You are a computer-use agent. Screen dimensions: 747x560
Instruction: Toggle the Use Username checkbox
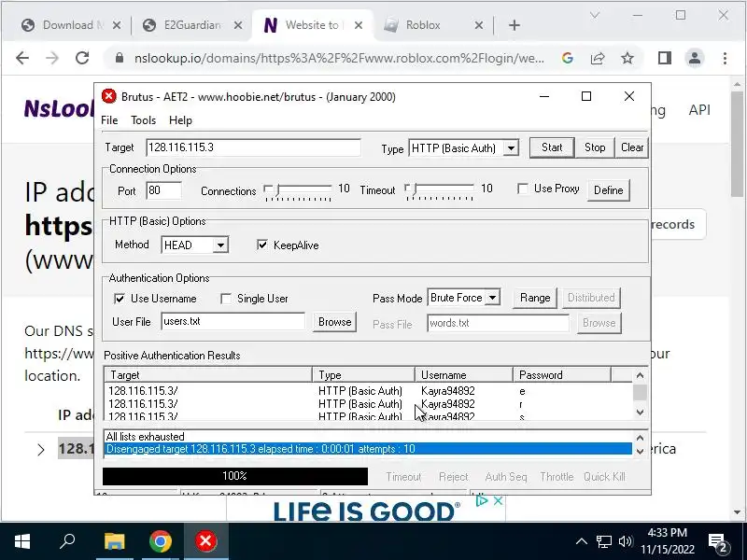120,299
